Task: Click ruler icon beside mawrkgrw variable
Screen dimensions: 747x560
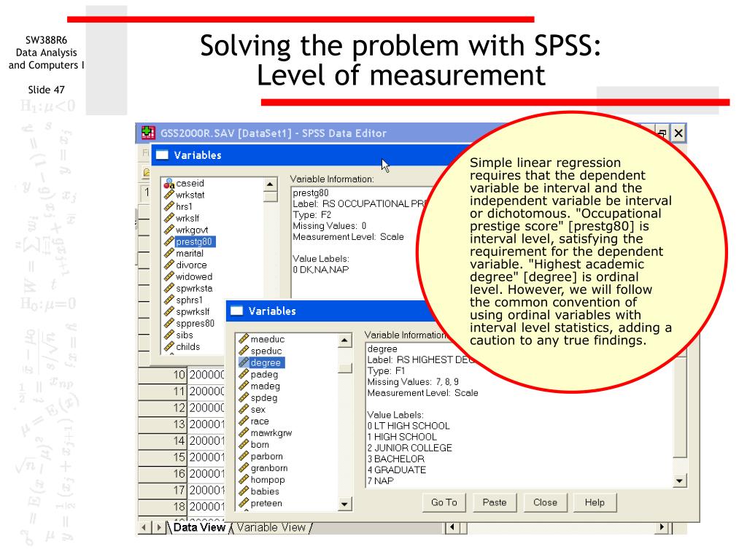Action: point(244,433)
